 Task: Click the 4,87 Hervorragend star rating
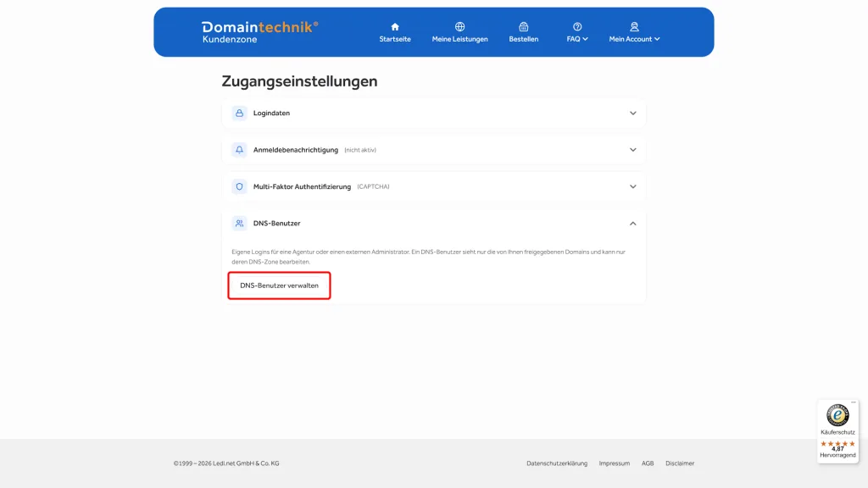837,449
